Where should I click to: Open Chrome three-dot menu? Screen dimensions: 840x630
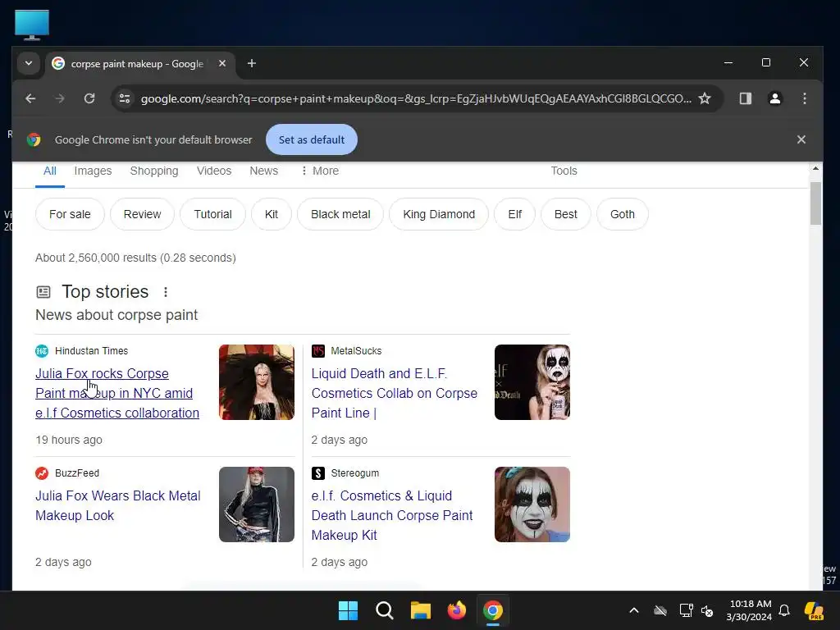click(x=804, y=98)
